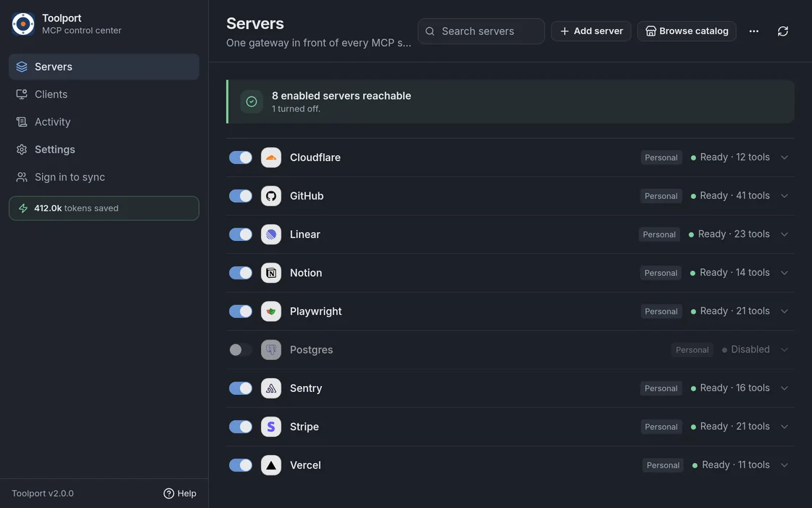812x508 pixels.
Task: Click the Sentry server icon
Action: coord(271,388)
